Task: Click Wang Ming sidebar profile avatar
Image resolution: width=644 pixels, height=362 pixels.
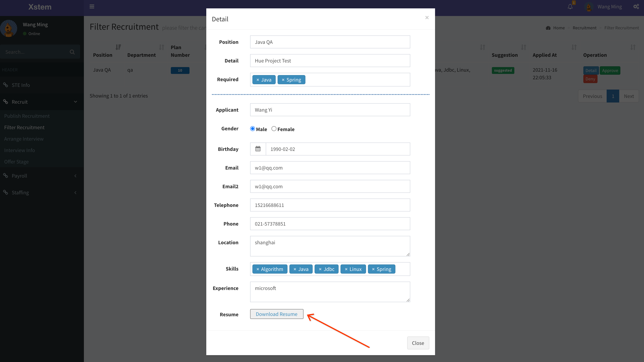Action: click(9, 28)
